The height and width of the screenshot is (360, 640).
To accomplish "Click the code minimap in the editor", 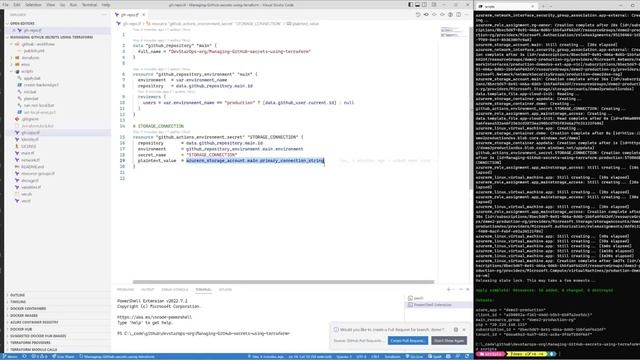I will point(452,33).
